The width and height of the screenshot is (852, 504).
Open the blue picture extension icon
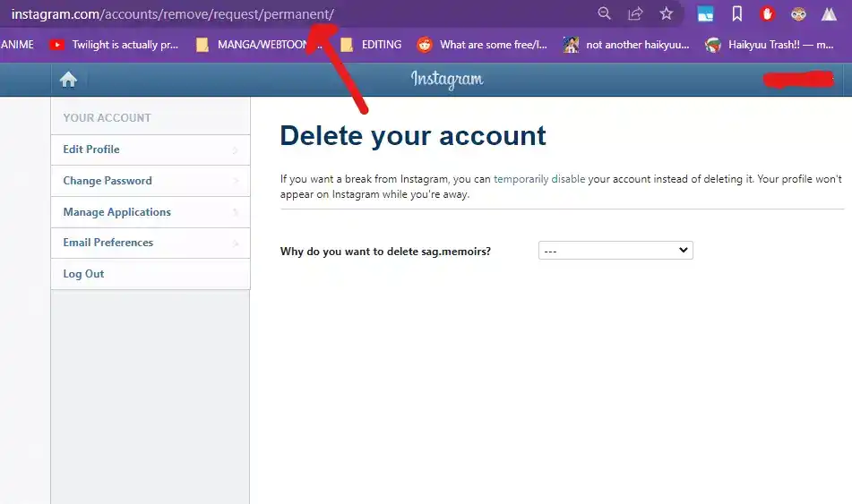(705, 14)
